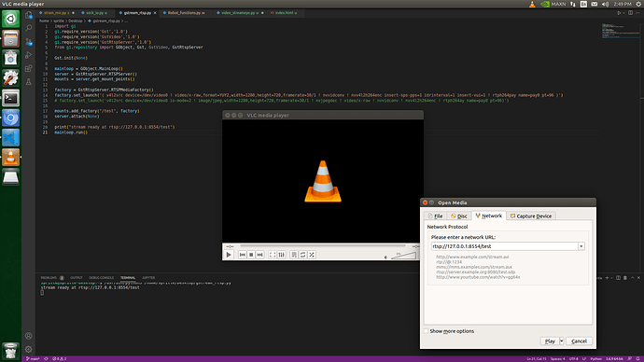The width and height of the screenshot is (644, 362).
Task: Stop playback in VLC player
Action: point(251,255)
